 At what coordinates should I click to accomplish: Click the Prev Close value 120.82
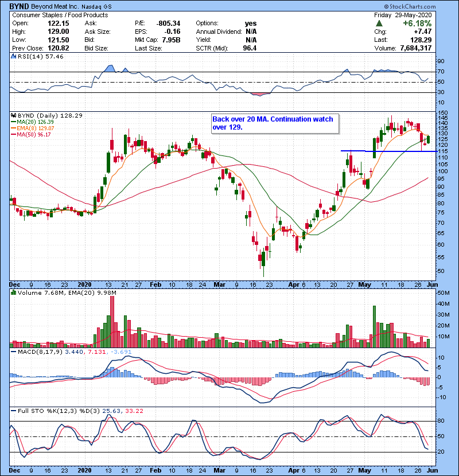pyautogui.click(x=59, y=48)
